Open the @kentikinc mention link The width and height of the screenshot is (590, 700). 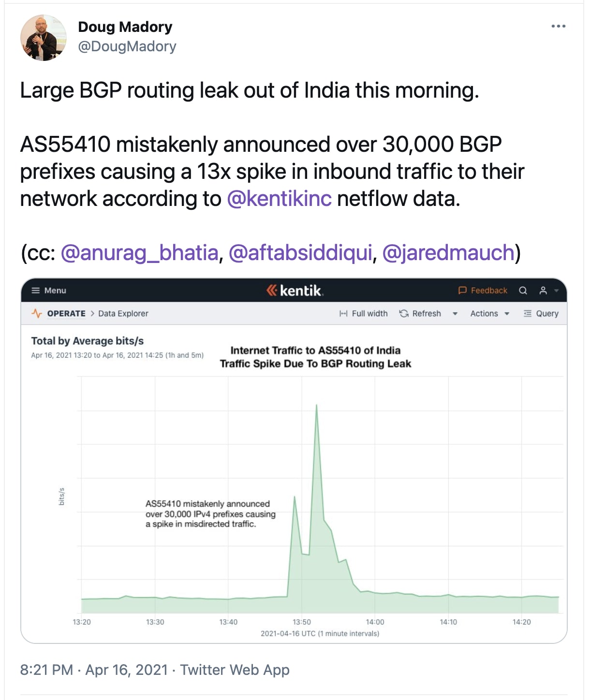[280, 199]
